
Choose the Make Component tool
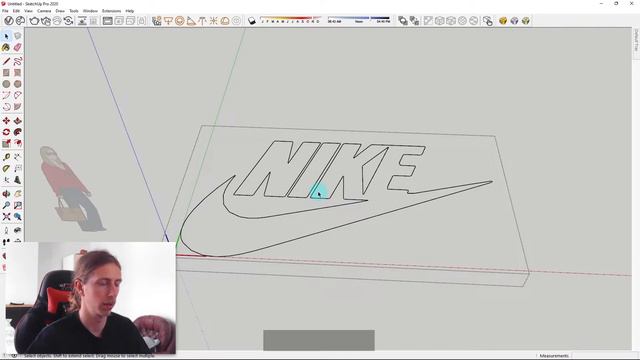click(18, 36)
